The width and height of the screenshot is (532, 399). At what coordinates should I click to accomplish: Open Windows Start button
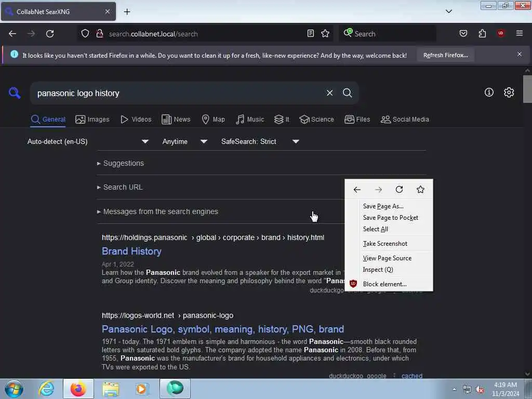[14, 389]
